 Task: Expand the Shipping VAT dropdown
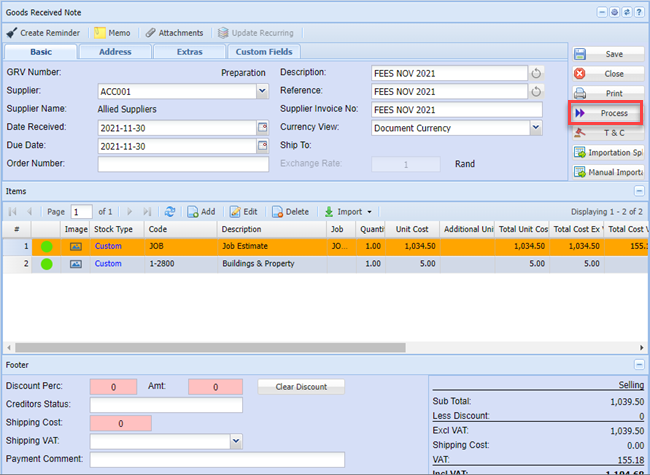pos(236,441)
